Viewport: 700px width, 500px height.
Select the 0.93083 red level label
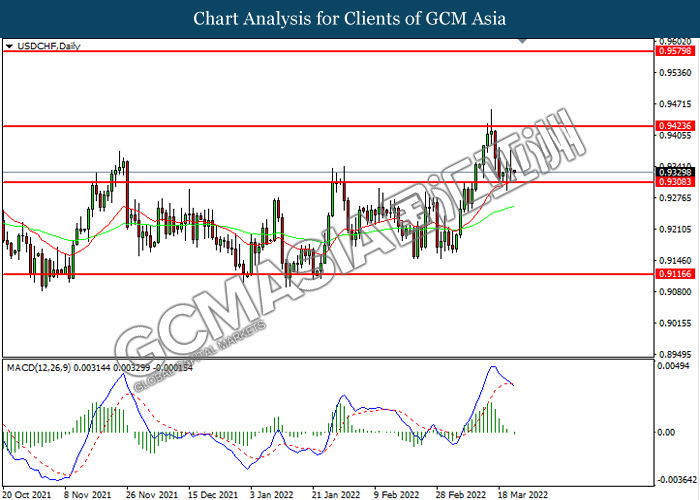coord(675,182)
